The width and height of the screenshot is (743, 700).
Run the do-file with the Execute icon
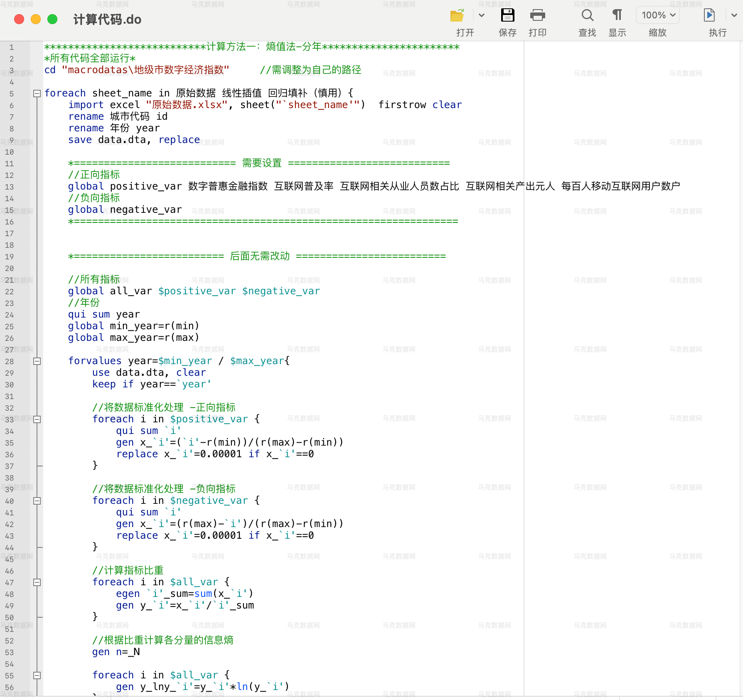pos(709,16)
